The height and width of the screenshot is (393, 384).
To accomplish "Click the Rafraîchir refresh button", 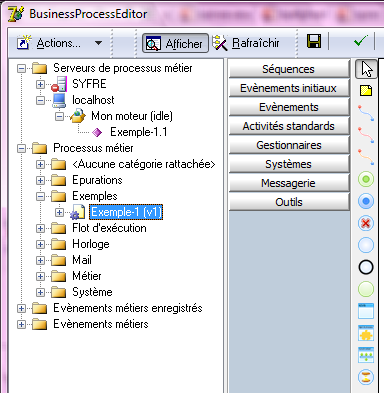I will (x=246, y=43).
